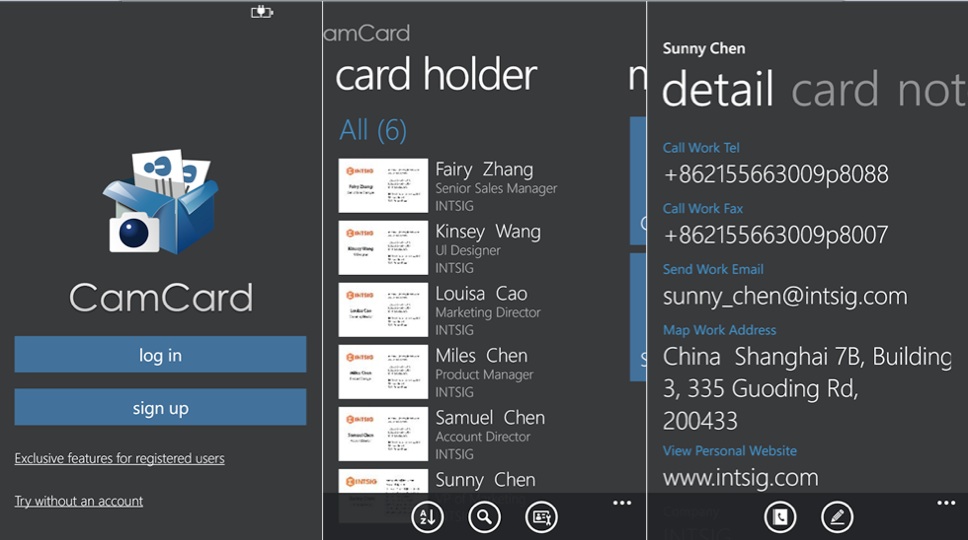The width and height of the screenshot is (968, 540).
Task: Open the China Shanghai Guoding Rd address
Action: click(807, 389)
